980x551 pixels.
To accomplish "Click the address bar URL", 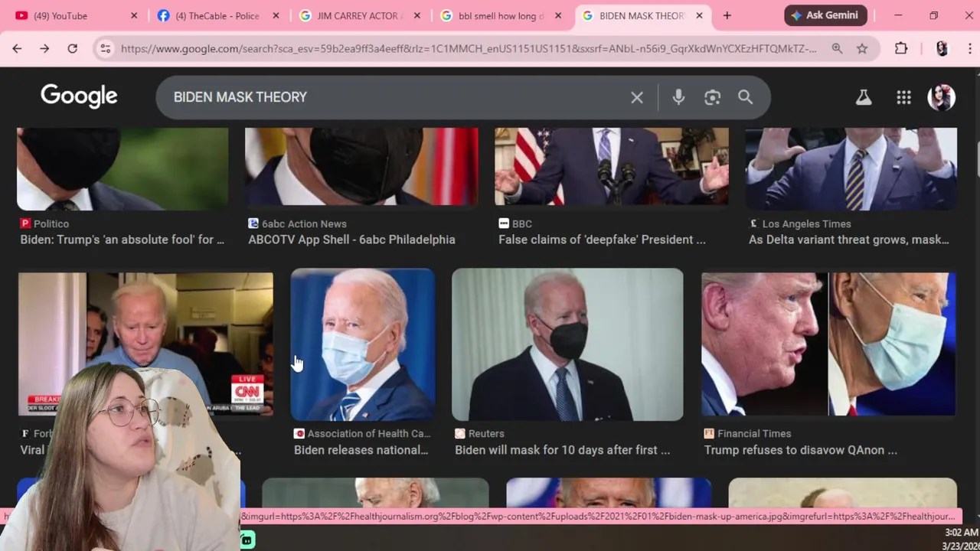I will 469,48.
